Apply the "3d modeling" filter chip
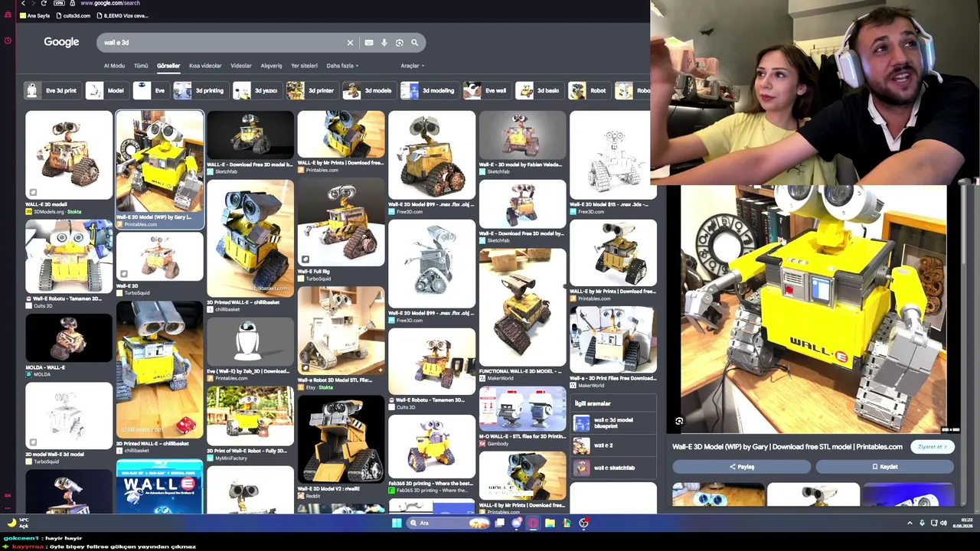The width and height of the screenshot is (980, 551). 429,90
